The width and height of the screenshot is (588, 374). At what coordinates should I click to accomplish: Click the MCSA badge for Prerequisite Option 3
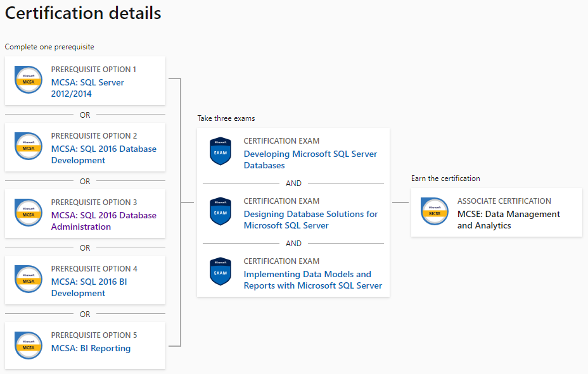tap(29, 213)
